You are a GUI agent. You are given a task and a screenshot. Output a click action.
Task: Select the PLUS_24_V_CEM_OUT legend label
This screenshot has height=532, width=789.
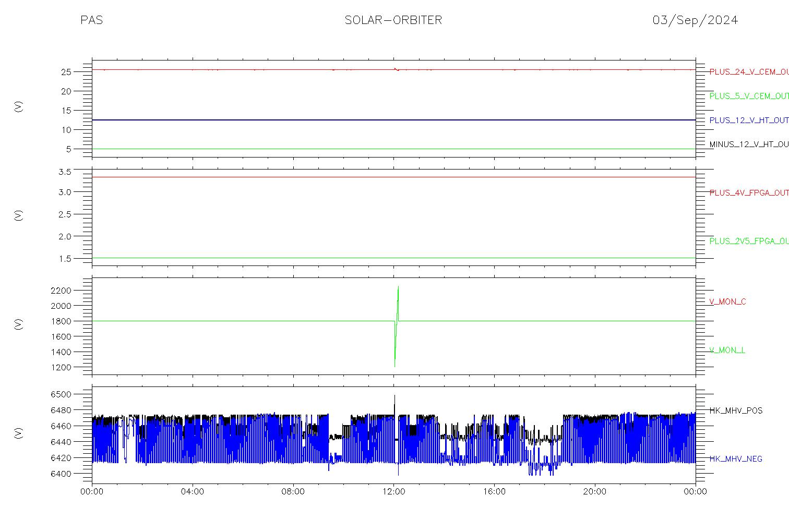749,72
